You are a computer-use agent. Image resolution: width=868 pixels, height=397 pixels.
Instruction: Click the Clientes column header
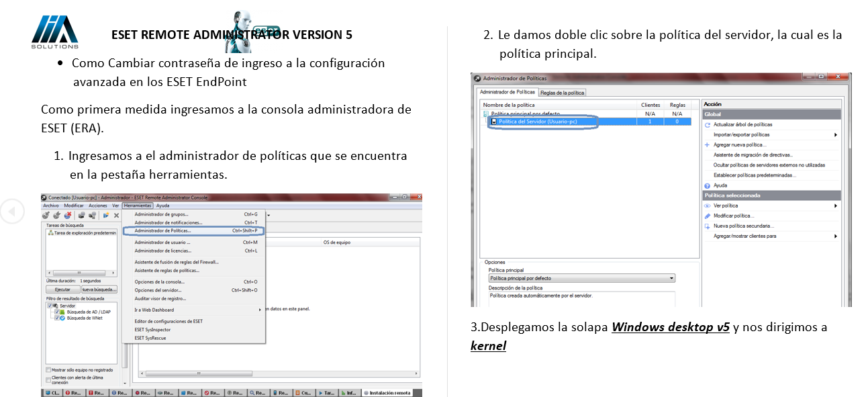[650, 105]
